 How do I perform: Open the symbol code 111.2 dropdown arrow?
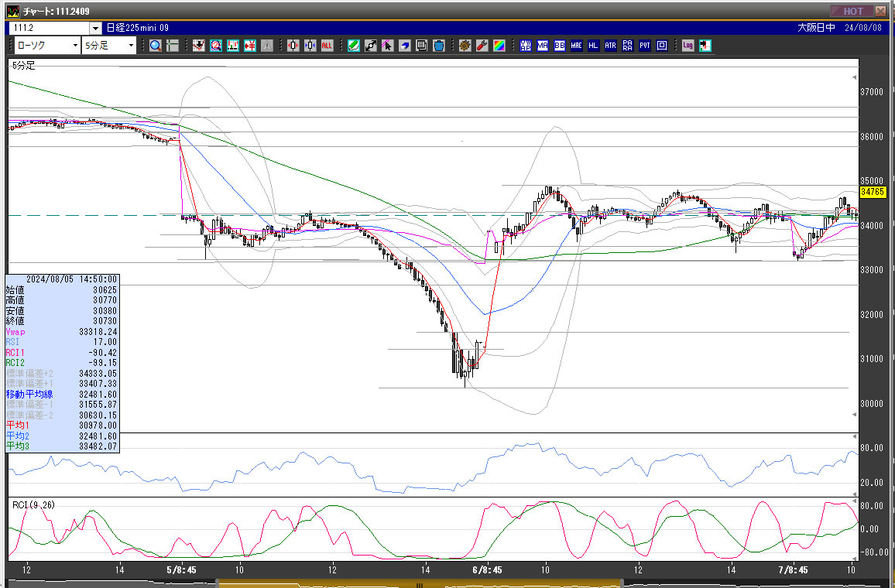pyautogui.click(x=95, y=28)
